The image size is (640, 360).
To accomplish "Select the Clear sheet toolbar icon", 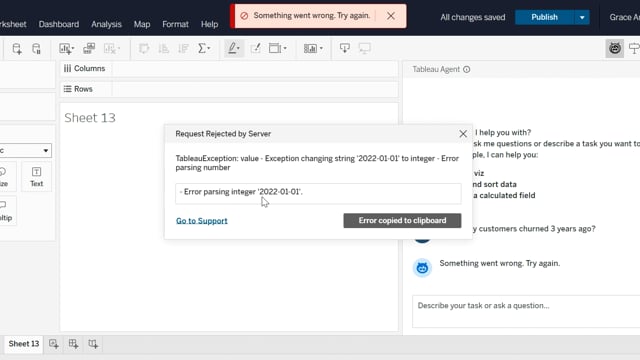I will (111, 49).
